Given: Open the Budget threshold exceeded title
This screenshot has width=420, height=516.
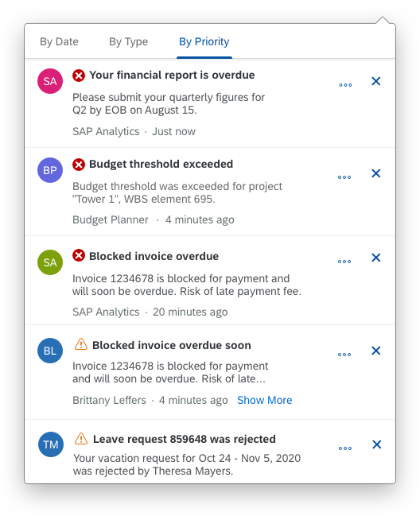Looking at the screenshot, I should [161, 164].
